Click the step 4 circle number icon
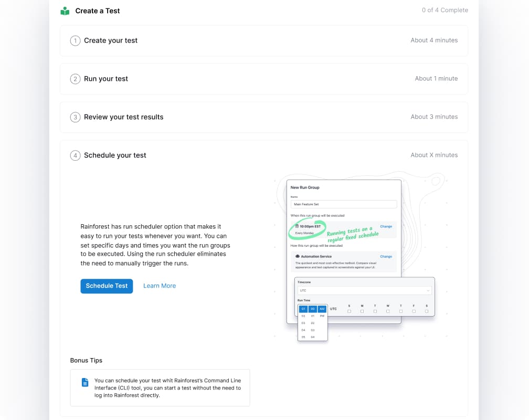Image resolution: width=529 pixels, height=420 pixels. click(75, 155)
